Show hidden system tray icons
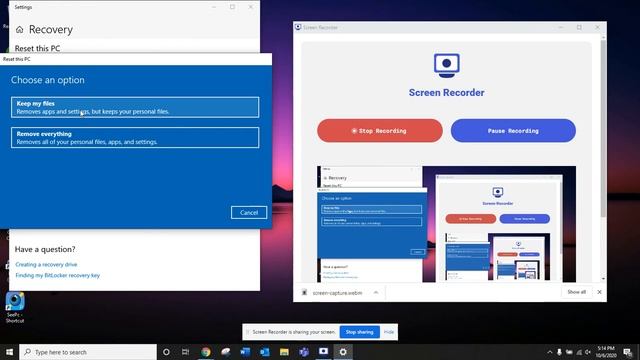640x360 pixels. click(550, 352)
